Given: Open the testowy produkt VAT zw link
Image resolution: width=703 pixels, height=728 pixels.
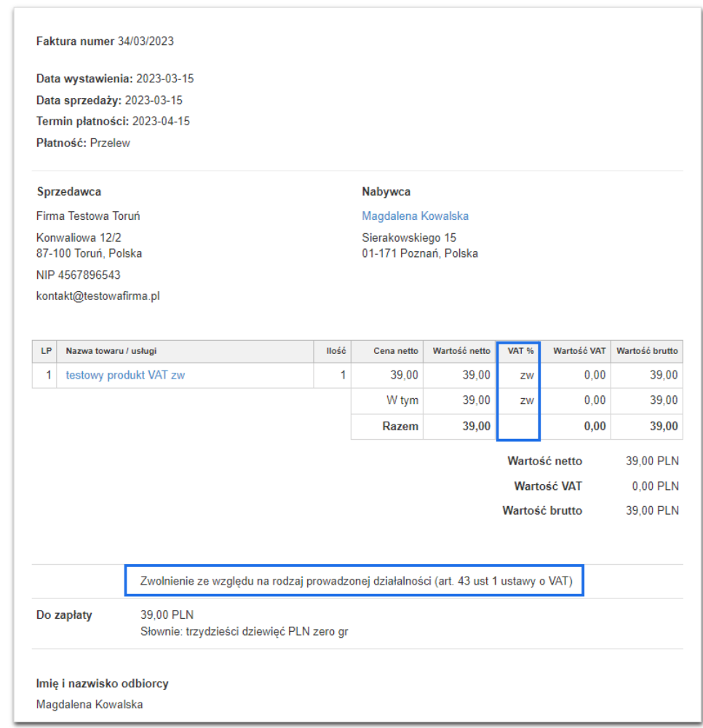Looking at the screenshot, I should [x=125, y=375].
